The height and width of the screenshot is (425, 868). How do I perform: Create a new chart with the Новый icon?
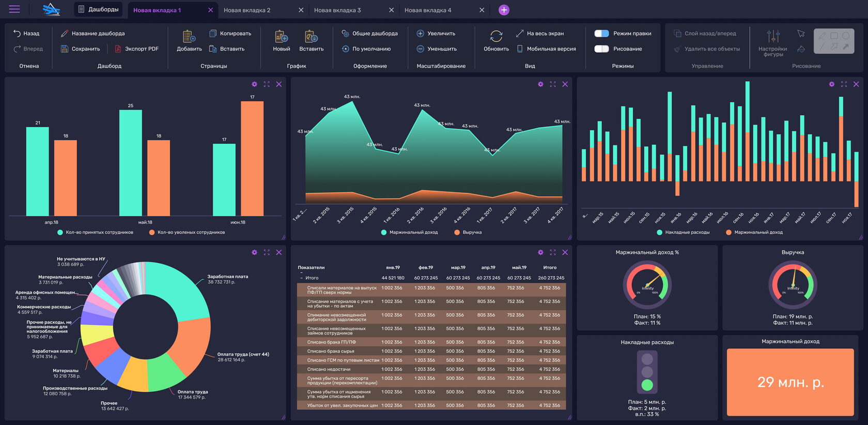281,37
